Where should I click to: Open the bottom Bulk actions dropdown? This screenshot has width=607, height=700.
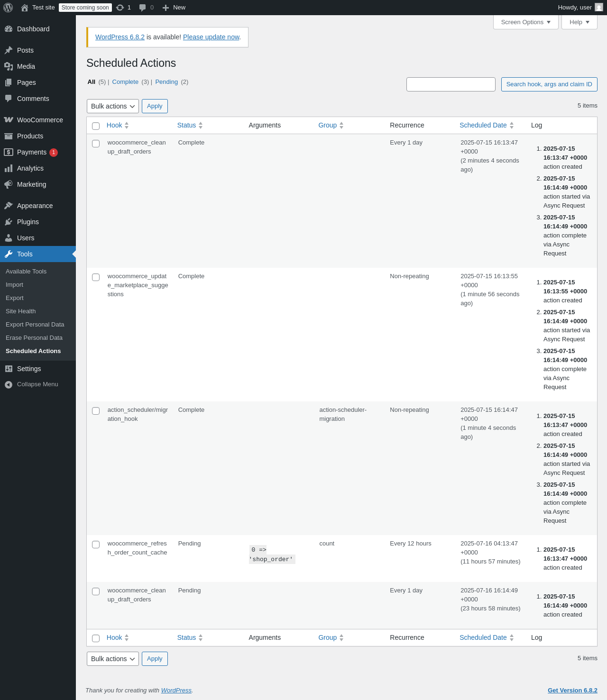pos(113,659)
